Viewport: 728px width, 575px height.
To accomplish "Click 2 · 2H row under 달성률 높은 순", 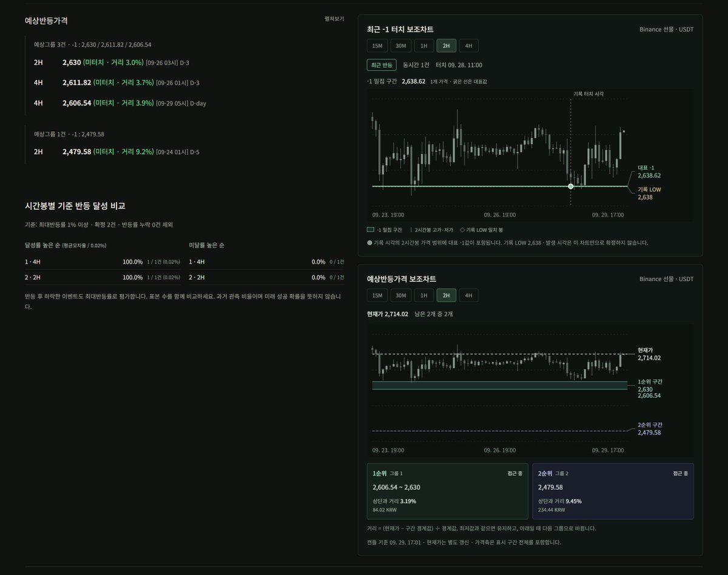I will click(103, 277).
